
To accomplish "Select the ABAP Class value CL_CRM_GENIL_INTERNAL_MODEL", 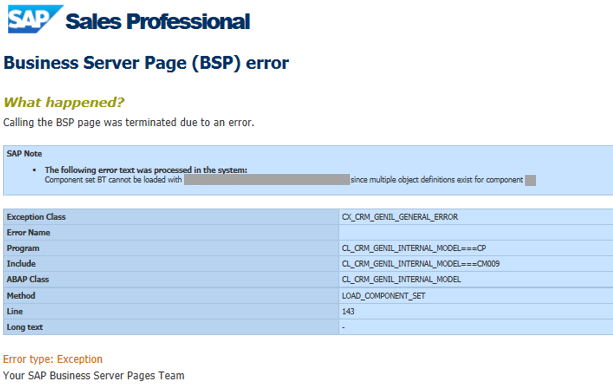I will pos(401,280).
